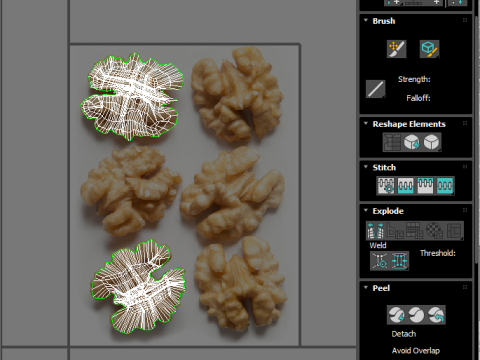Click the 'Weld' label in Explode

378,245
